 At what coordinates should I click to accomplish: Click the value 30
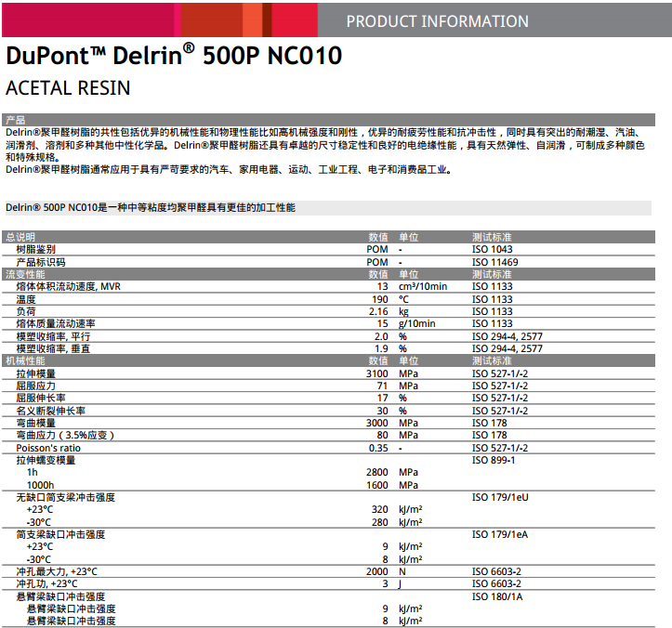383,411
